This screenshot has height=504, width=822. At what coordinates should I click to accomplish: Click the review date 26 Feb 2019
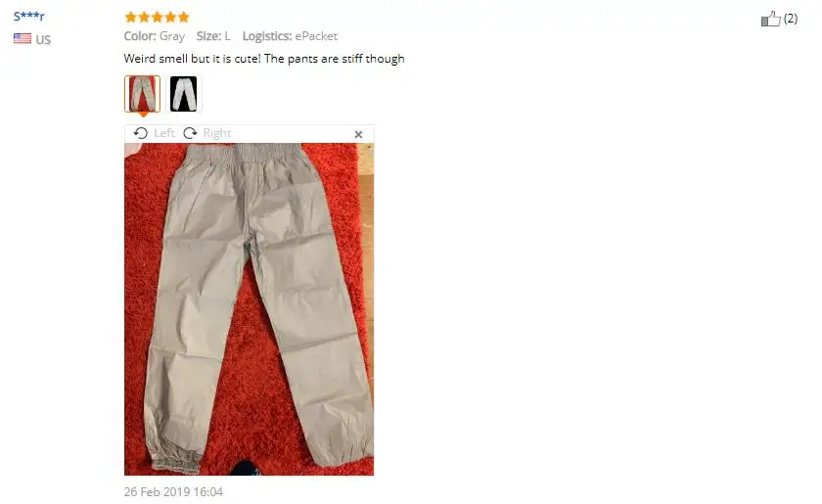[x=173, y=492]
